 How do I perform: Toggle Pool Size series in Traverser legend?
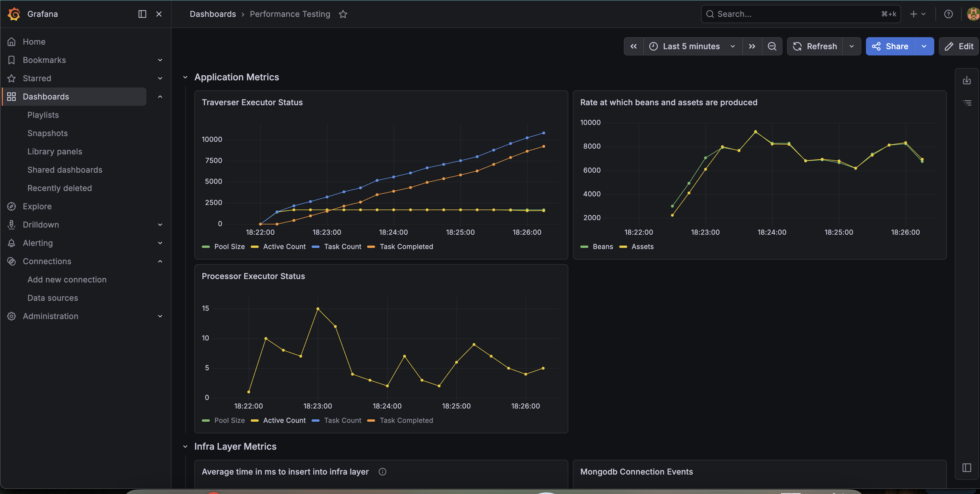click(223, 246)
